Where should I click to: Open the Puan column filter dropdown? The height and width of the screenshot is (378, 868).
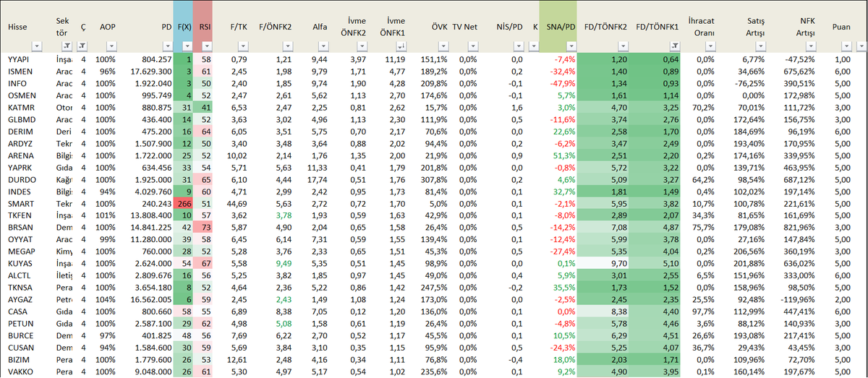point(847,46)
